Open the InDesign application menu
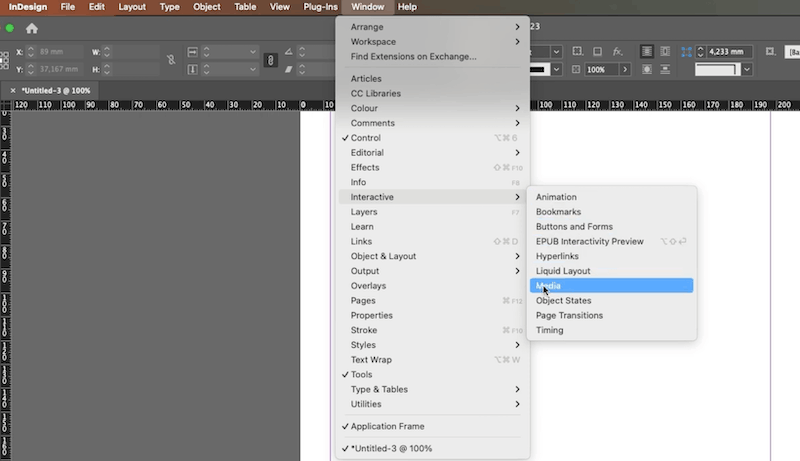 pyautogui.click(x=28, y=7)
